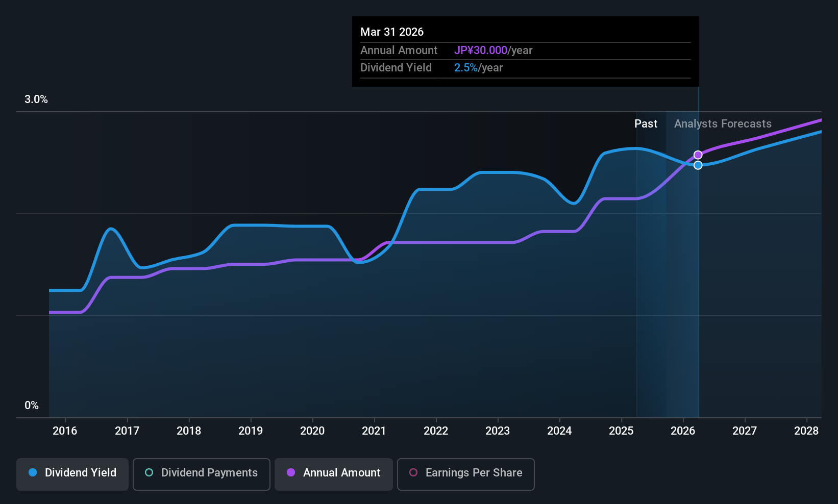Image resolution: width=838 pixels, height=504 pixels.
Task: Toggle the Dividend Yield legend series
Action: pos(72,474)
